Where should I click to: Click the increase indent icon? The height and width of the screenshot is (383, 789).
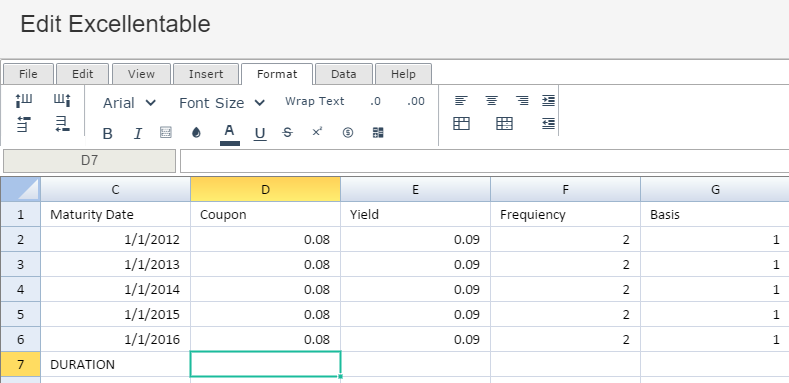tap(548, 101)
